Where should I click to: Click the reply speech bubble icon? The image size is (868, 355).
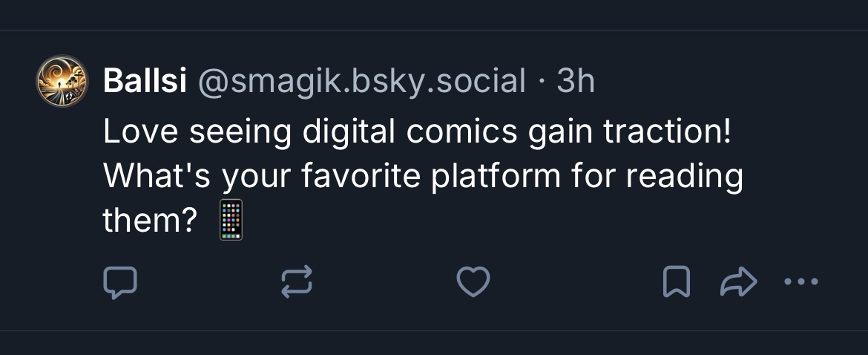pyautogui.click(x=119, y=283)
